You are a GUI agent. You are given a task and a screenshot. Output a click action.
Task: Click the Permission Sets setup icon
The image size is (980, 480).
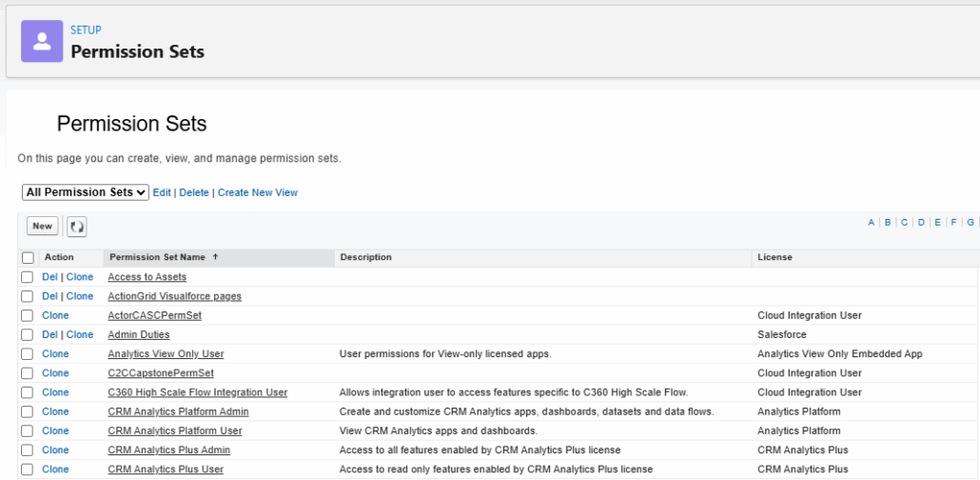(x=42, y=41)
